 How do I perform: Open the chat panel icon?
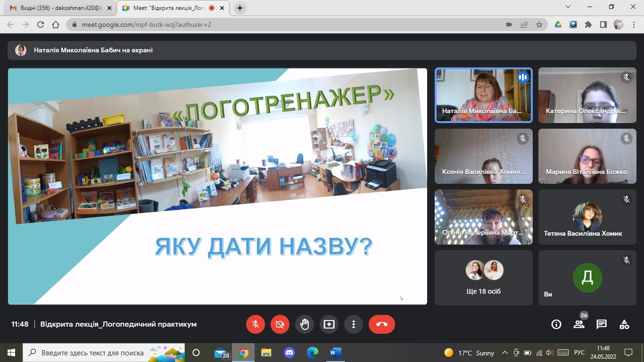point(602,324)
